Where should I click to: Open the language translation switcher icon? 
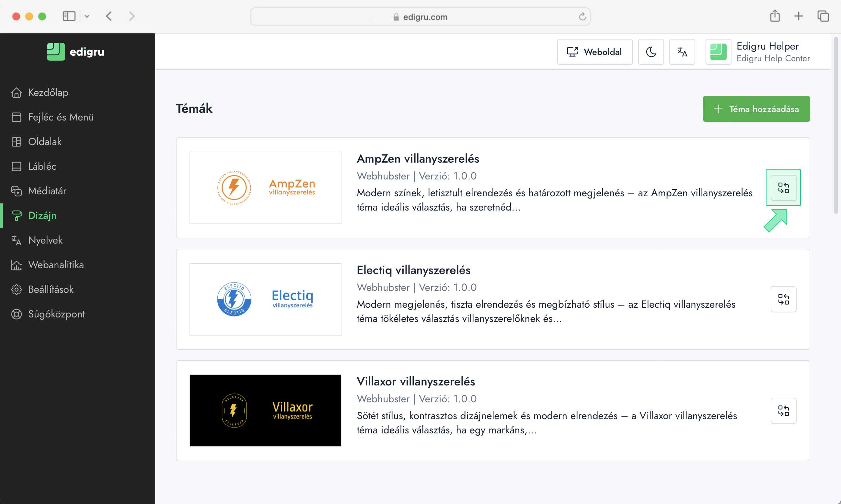coord(682,52)
